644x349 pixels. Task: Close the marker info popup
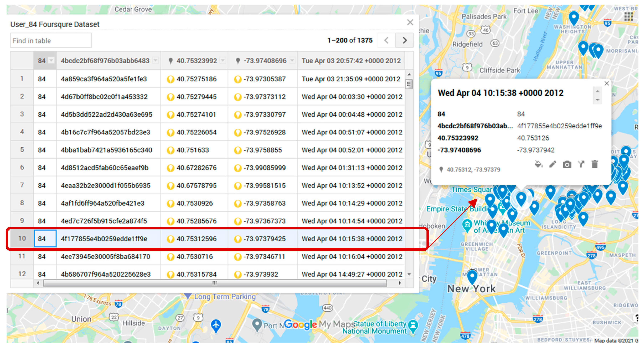point(606,84)
